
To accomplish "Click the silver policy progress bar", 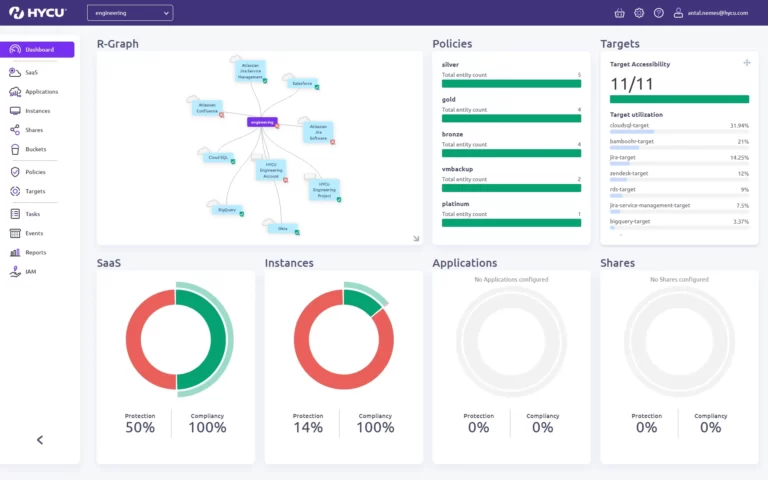I will pos(511,84).
